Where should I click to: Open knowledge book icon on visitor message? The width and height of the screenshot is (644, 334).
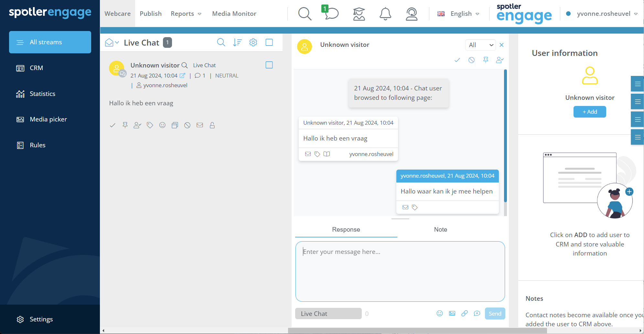click(x=327, y=154)
